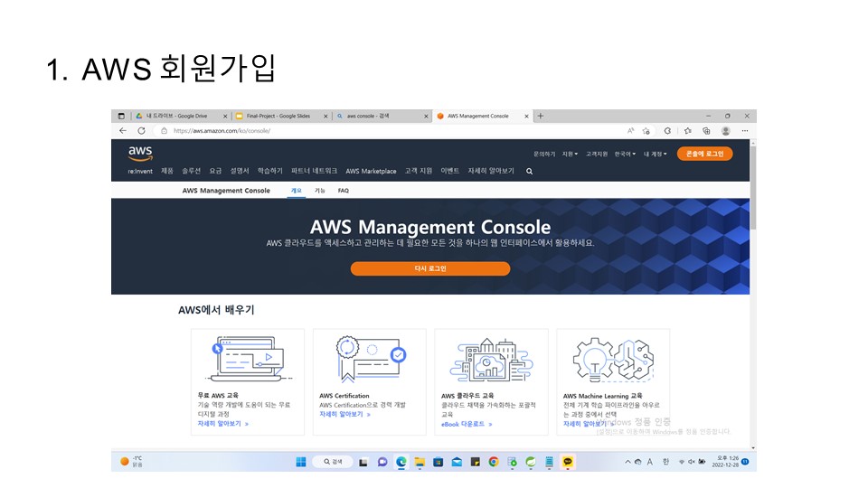Click the AWS site search magnifier icon

point(529,172)
